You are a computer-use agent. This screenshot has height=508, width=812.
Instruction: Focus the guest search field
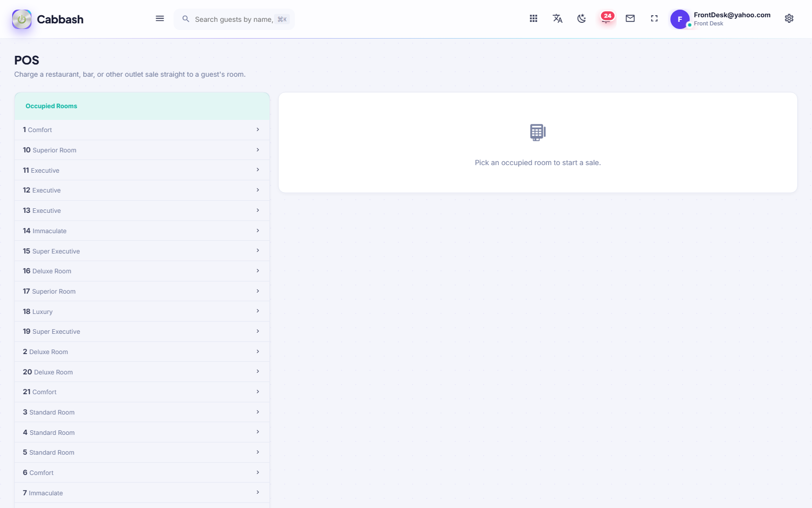tap(234, 19)
